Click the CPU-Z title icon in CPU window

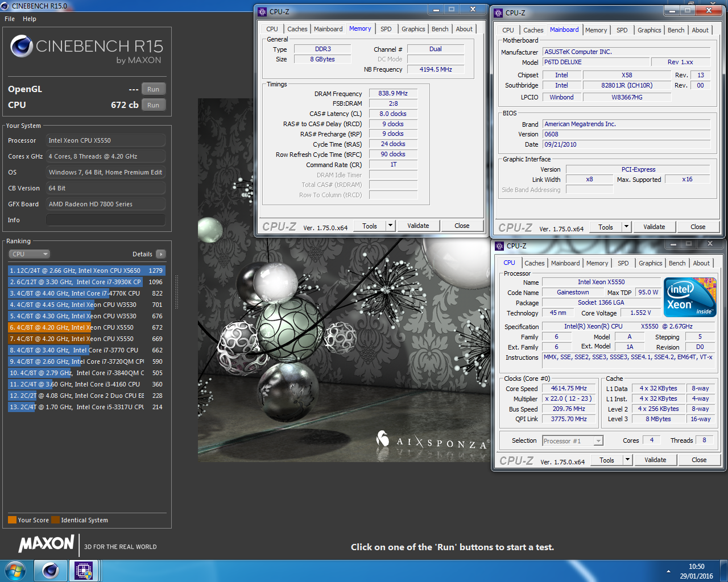(x=499, y=246)
